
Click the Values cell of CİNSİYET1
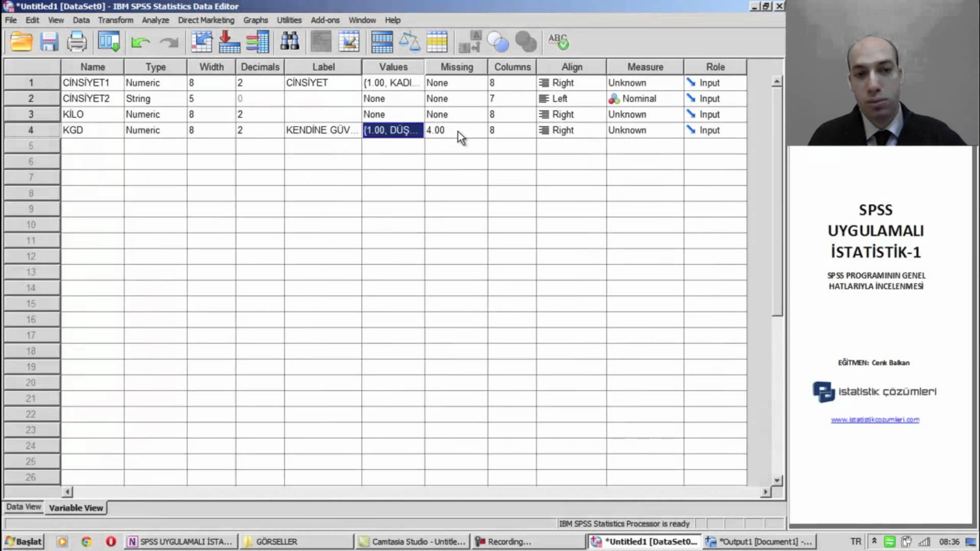point(393,83)
